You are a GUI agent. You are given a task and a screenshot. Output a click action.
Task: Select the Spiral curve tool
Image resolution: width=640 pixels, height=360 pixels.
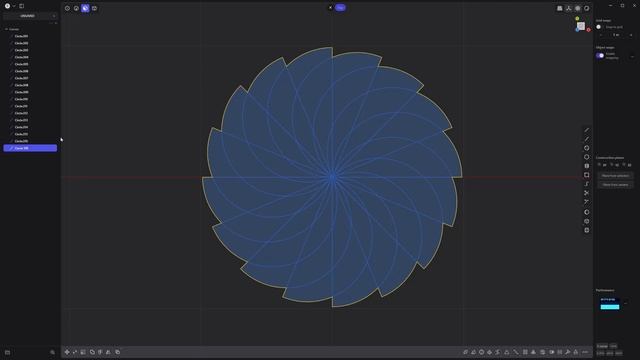(x=587, y=184)
